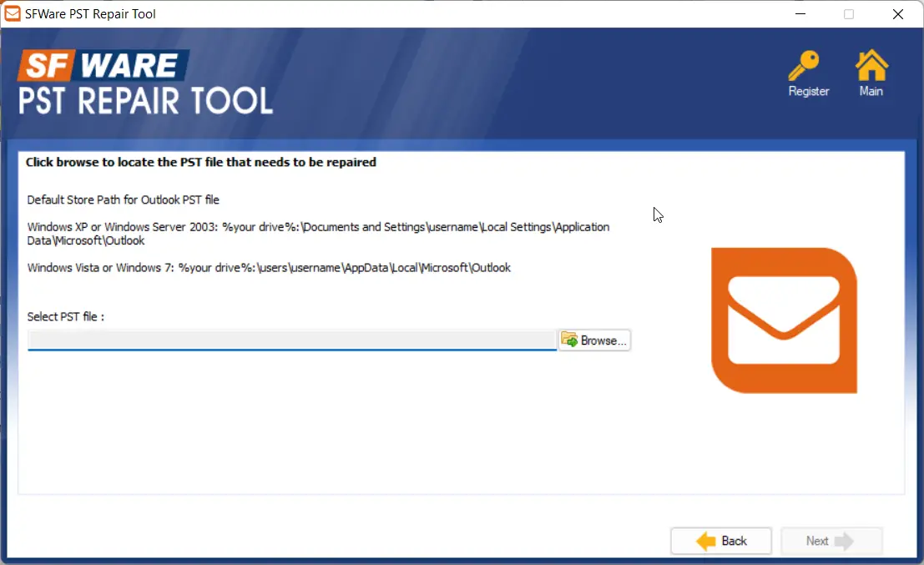Image resolution: width=924 pixels, height=565 pixels.
Task: Click the 'Click browse to locate the PST file' heading
Action: tap(201, 162)
